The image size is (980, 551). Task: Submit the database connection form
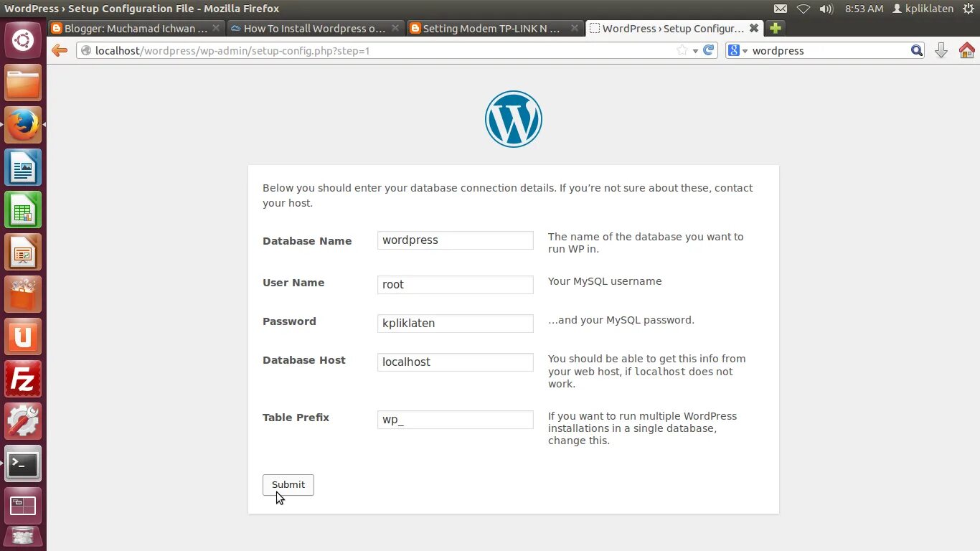(x=288, y=485)
